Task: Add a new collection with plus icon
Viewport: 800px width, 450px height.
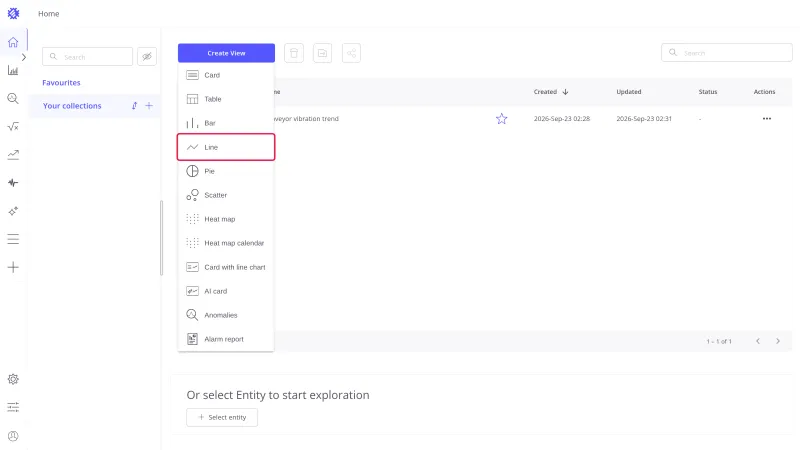Action: [149, 106]
